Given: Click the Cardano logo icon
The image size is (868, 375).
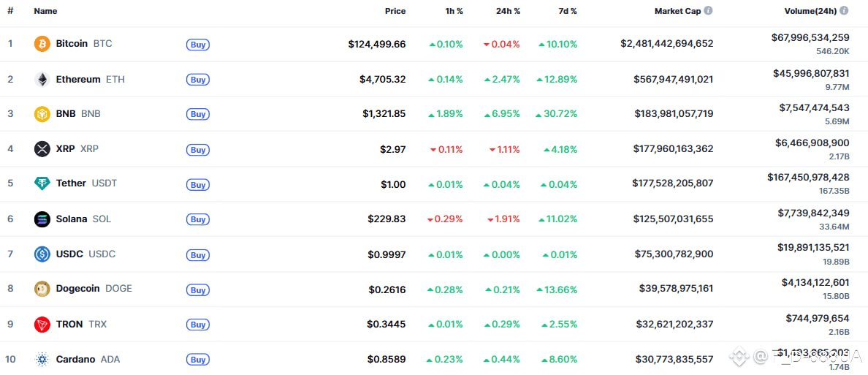Looking at the screenshot, I should click(x=42, y=359).
